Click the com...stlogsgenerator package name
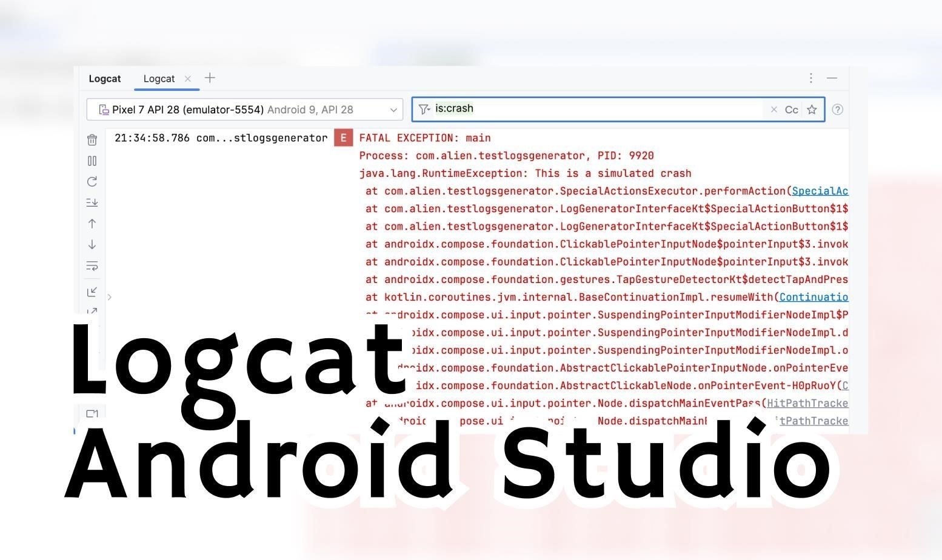 pyautogui.click(x=262, y=138)
